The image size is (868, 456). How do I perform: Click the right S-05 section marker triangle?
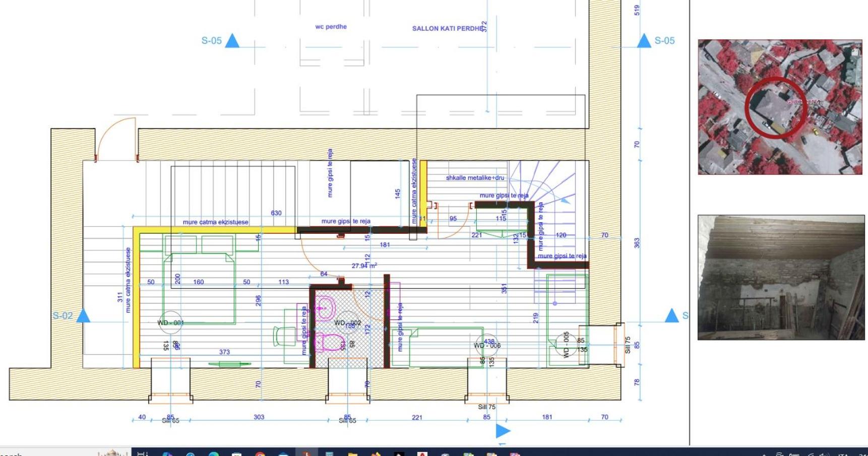[x=644, y=41]
